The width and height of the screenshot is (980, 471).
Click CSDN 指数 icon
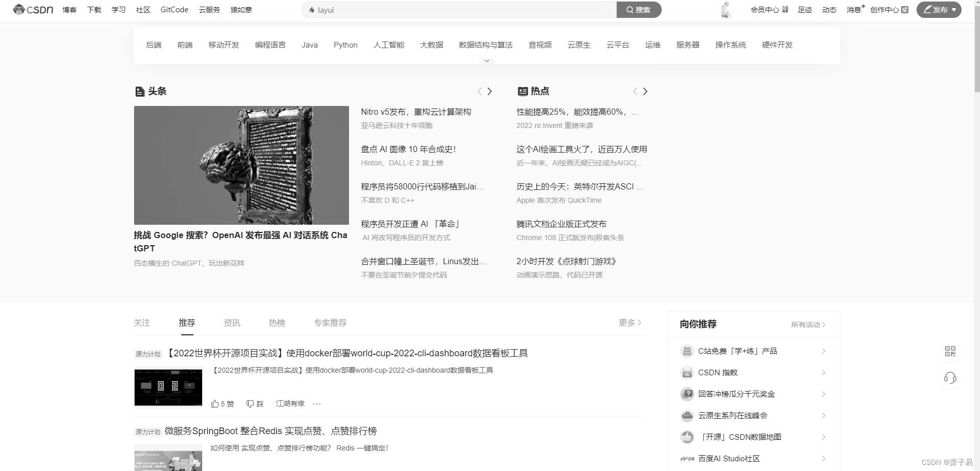pyautogui.click(x=687, y=373)
